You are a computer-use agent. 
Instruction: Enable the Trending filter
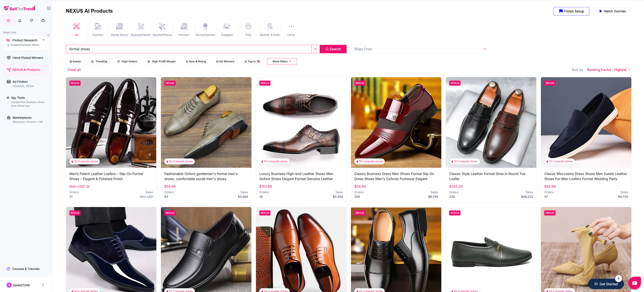pyautogui.click(x=99, y=61)
